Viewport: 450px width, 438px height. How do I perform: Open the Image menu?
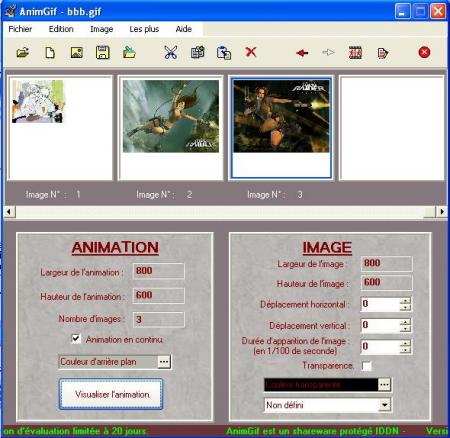101,29
